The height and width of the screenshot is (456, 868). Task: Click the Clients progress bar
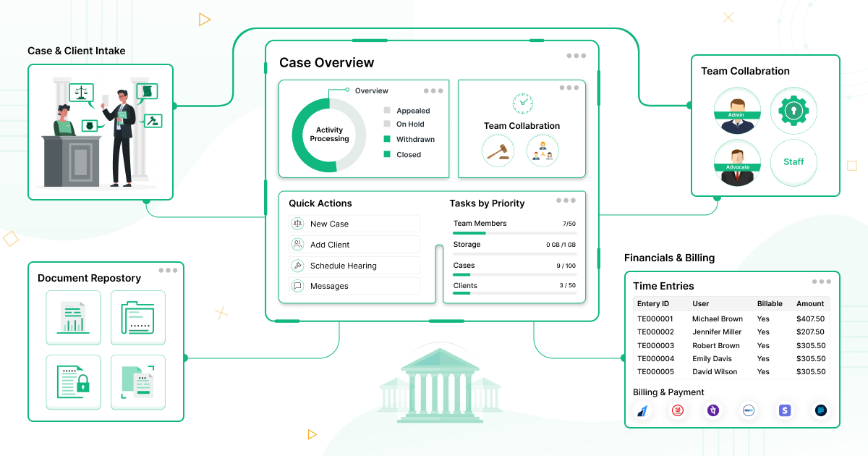(x=514, y=295)
